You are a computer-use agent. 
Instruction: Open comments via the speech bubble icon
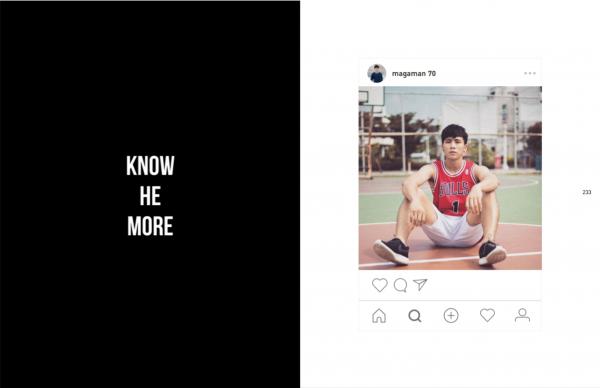(x=401, y=285)
